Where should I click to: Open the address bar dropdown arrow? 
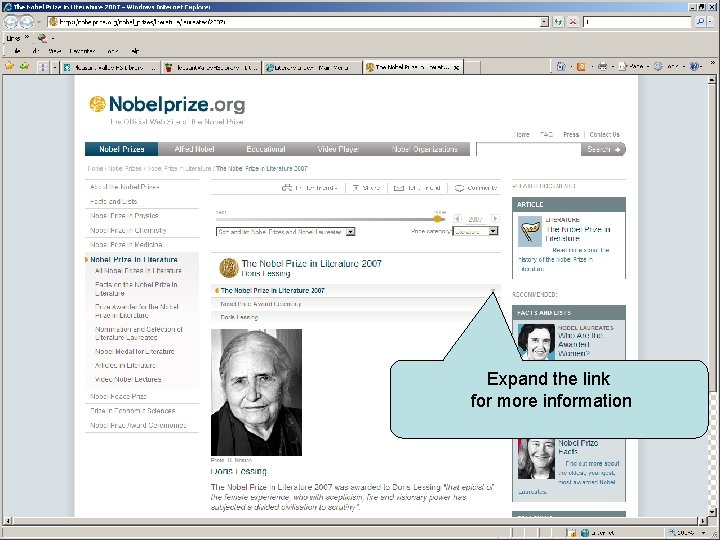coord(544,22)
